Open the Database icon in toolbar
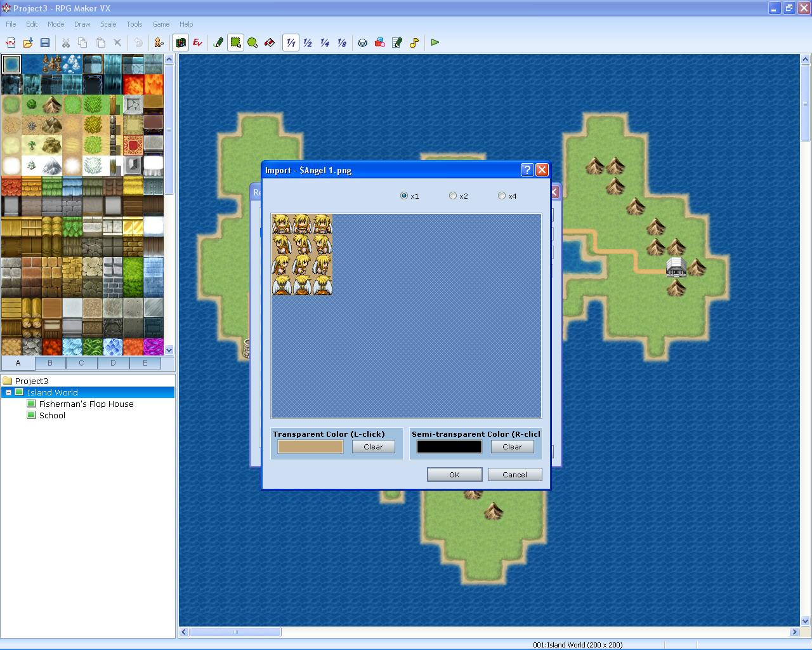Screen dimensions: 812x650 (x=362, y=43)
